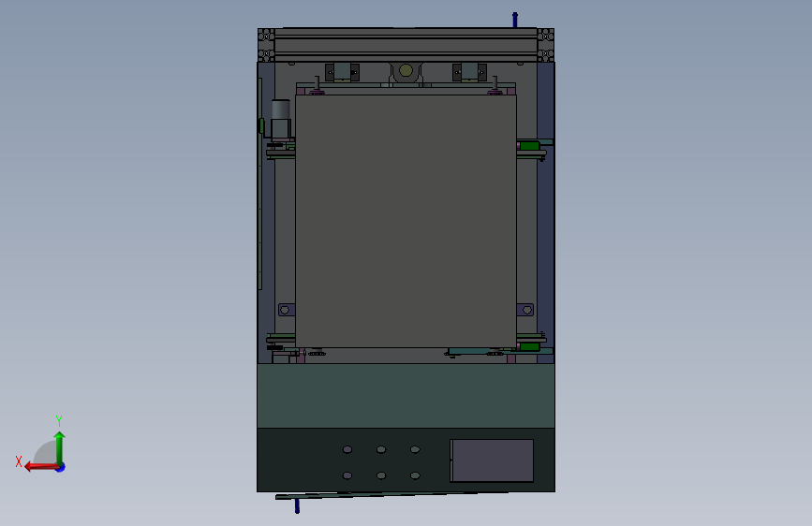Screen dimensions: 812x526
Task: Select the horizontal aluminum extrusion beam at top
Action: pyautogui.click(x=406, y=45)
